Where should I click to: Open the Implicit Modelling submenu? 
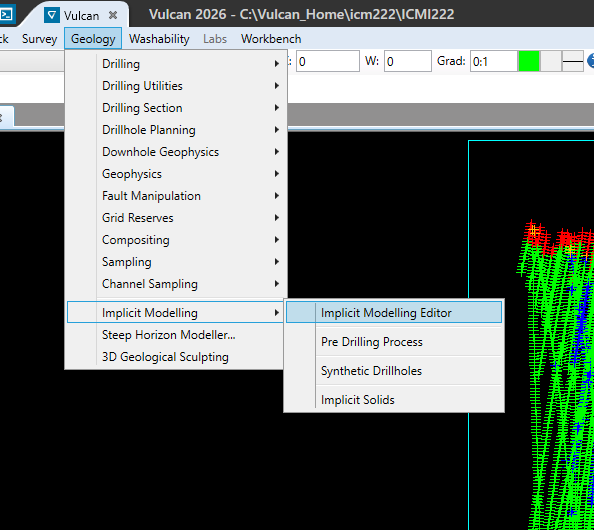coord(175,313)
